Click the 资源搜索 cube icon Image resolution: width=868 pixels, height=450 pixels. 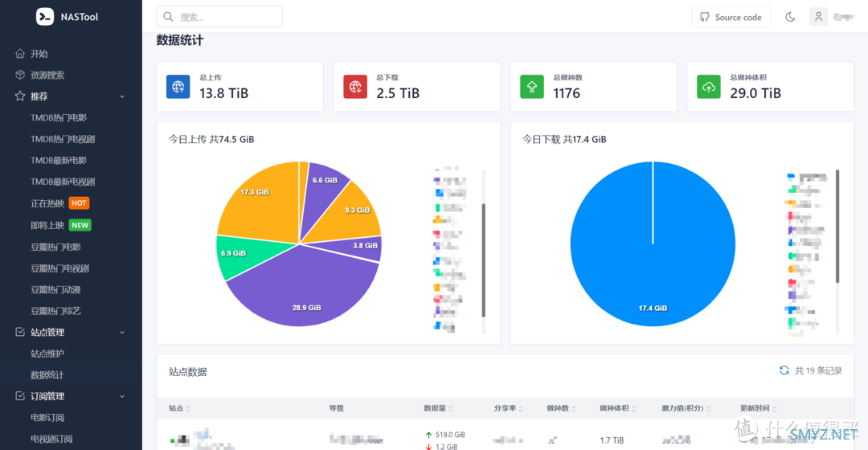pyautogui.click(x=20, y=75)
